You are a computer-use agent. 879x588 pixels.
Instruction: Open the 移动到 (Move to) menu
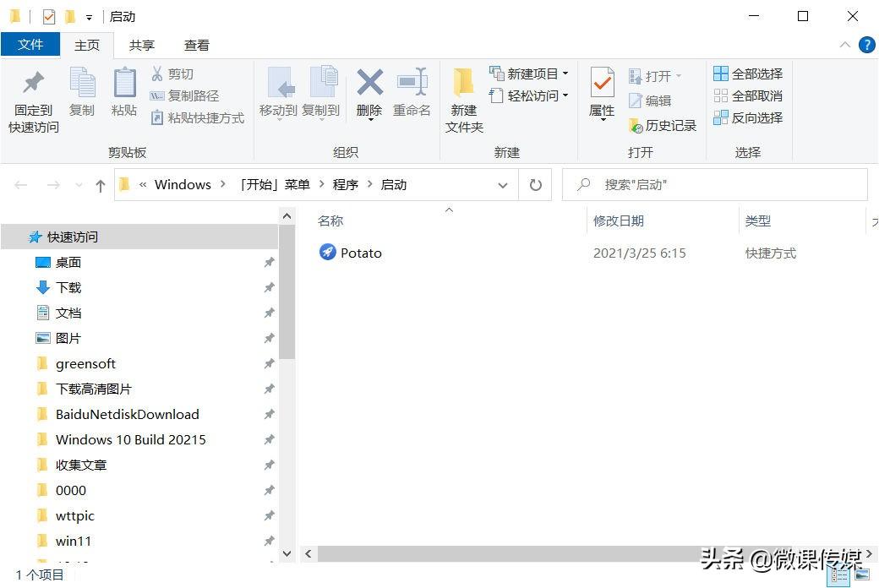[278, 93]
